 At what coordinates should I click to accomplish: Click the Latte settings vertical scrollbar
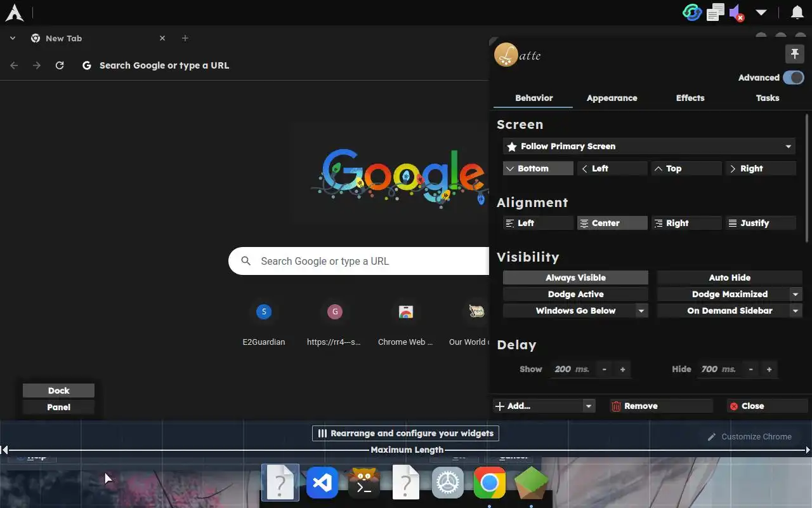coord(807,178)
